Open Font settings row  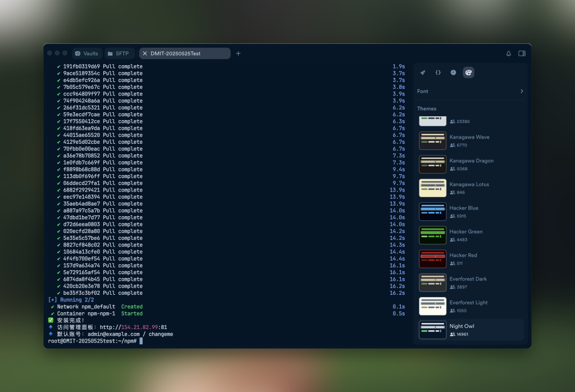point(470,92)
